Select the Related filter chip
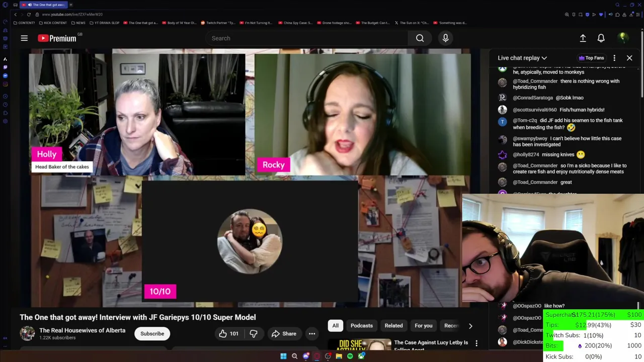This screenshot has width=644, height=362. [x=393, y=326]
